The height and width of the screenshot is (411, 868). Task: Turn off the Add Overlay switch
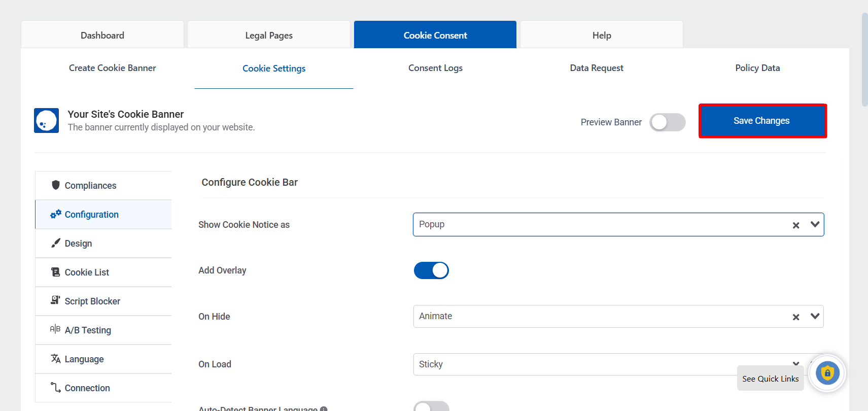click(431, 270)
